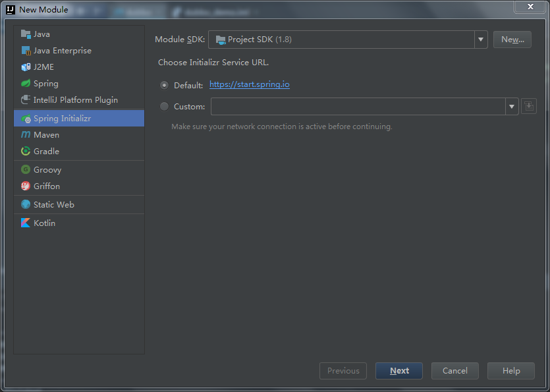
Task: Click the Next button
Action: [x=399, y=371]
